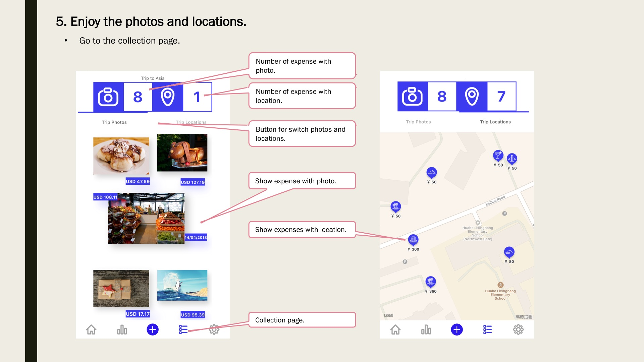644x362 pixels.
Task: Tap the cocktail ¥ 50 map marker
Action: 498,155
